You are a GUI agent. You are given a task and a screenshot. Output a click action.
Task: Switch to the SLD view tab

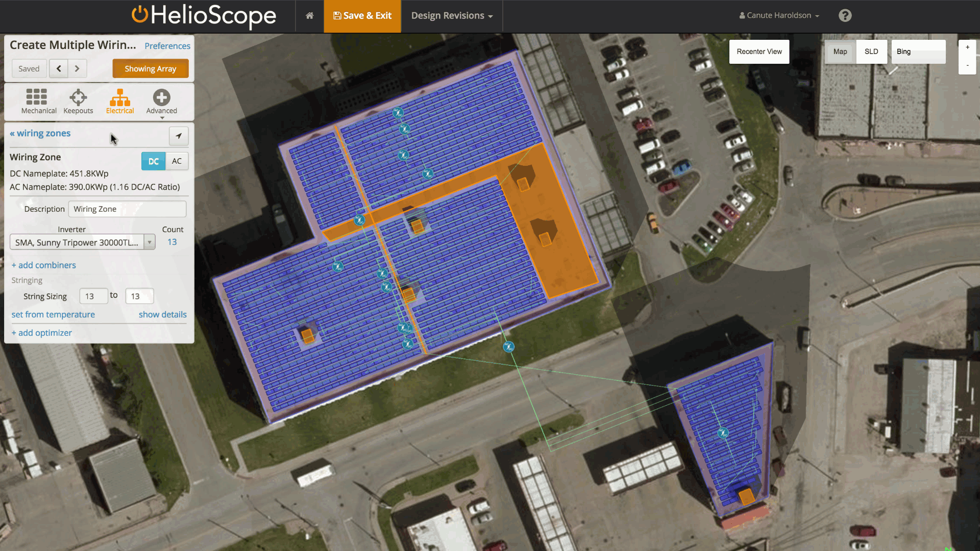pos(871,52)
